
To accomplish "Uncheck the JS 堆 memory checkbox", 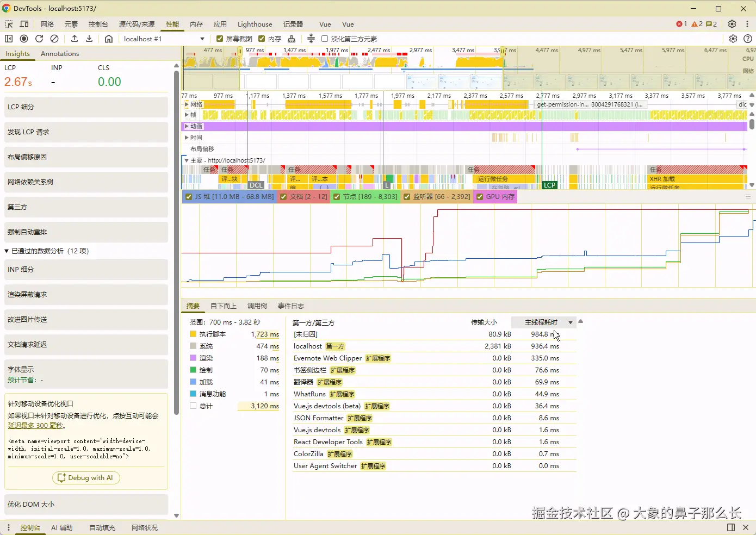I will (189, 197).
